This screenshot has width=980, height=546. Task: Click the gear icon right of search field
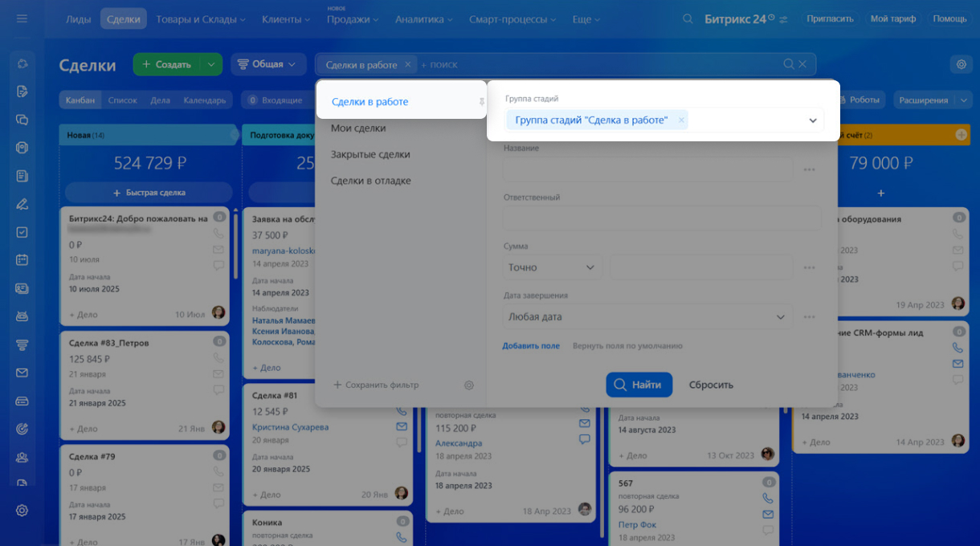(960, 65)
